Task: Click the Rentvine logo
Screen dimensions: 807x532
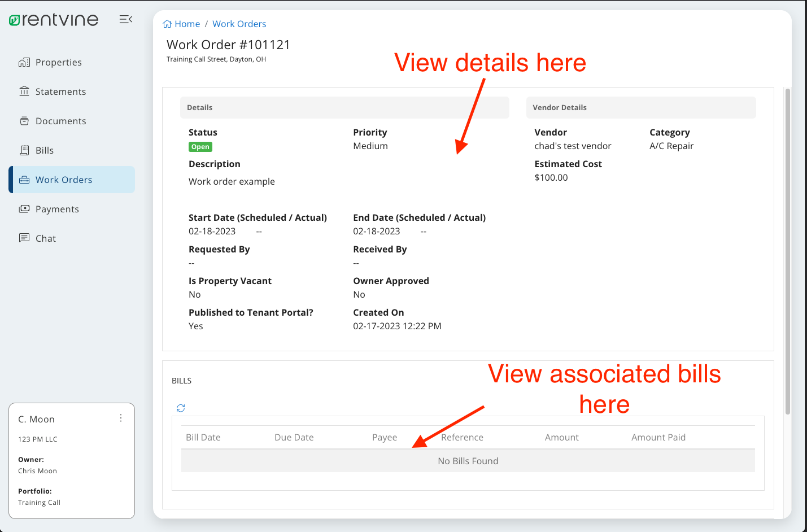Action: tap(54, 20)
